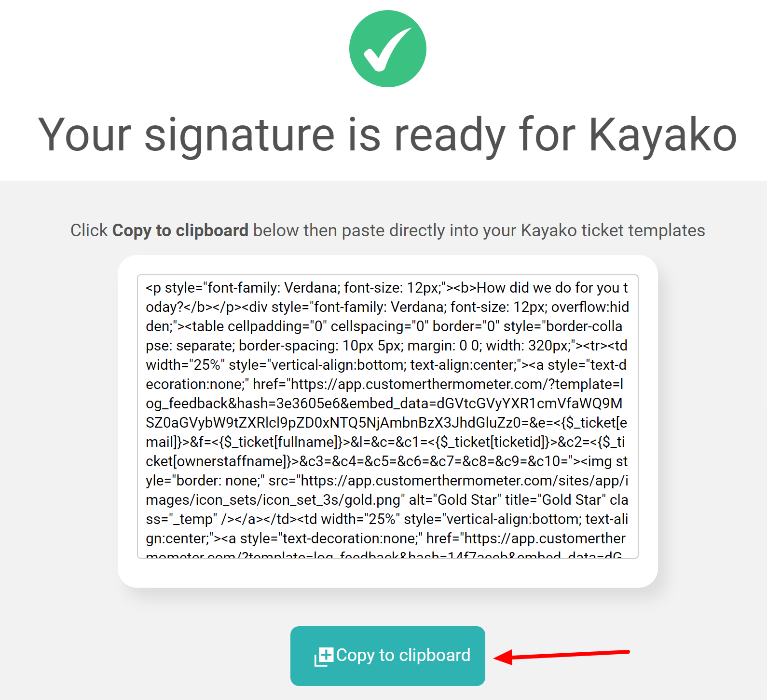Click '$_ticket[fullname]' in the code box
The image size is (767, 700).
click(281, 442)
